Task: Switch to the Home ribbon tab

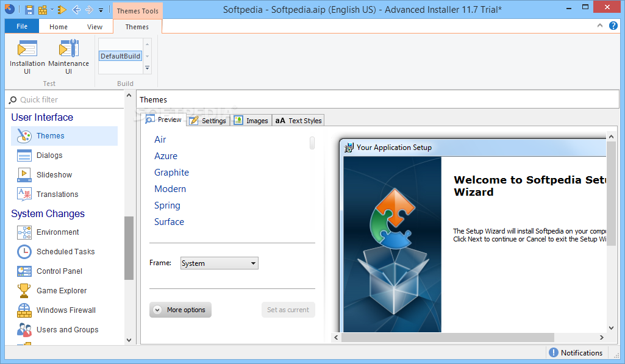Action: point(58,27)
